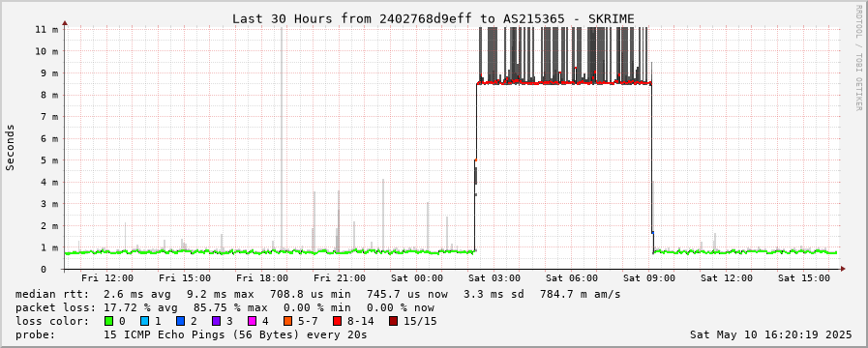The image size is (868, 348).
Task: Click the red 8-14 loss swatch
Action: pyautogui.click(x=337, y=321)
